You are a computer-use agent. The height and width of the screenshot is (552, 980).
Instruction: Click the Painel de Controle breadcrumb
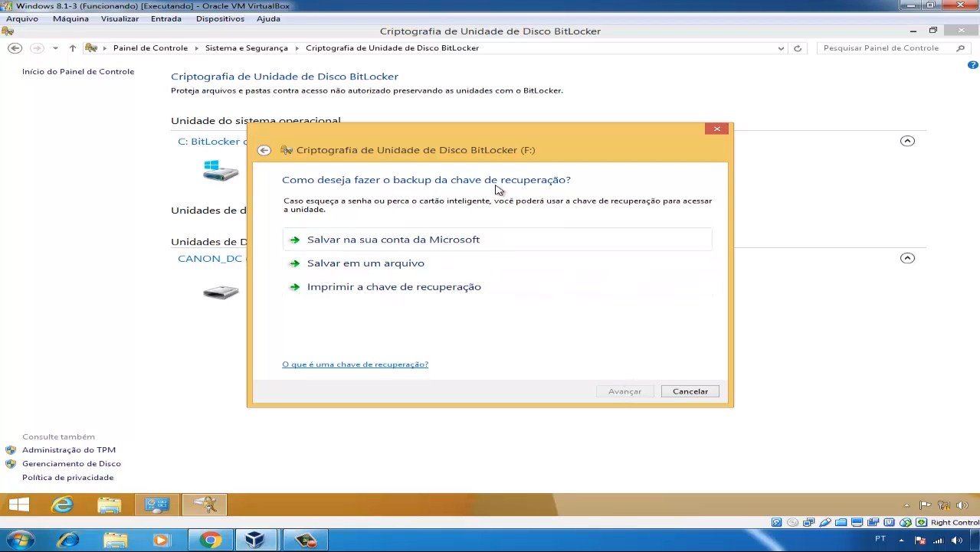(x=150, y=48)
